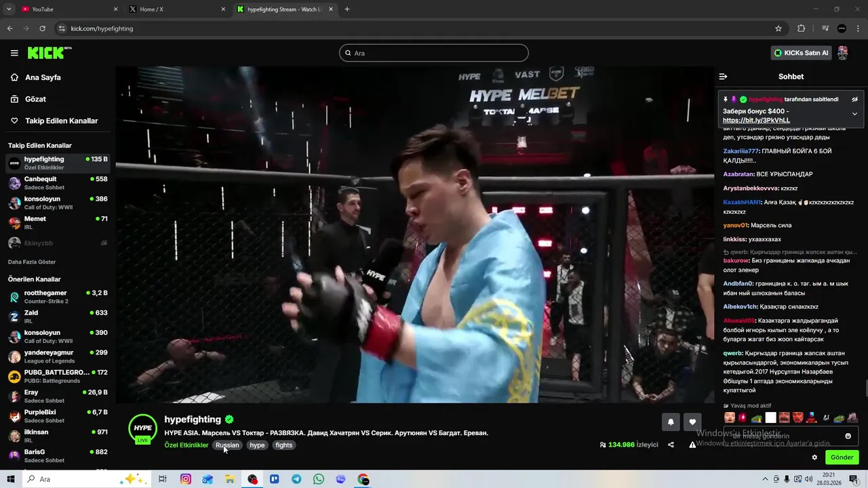Viewport: 868px width, 488px height.
Task: Open Telegram from the taskbar
Action: pyautogui.click(x=296, y=479)
